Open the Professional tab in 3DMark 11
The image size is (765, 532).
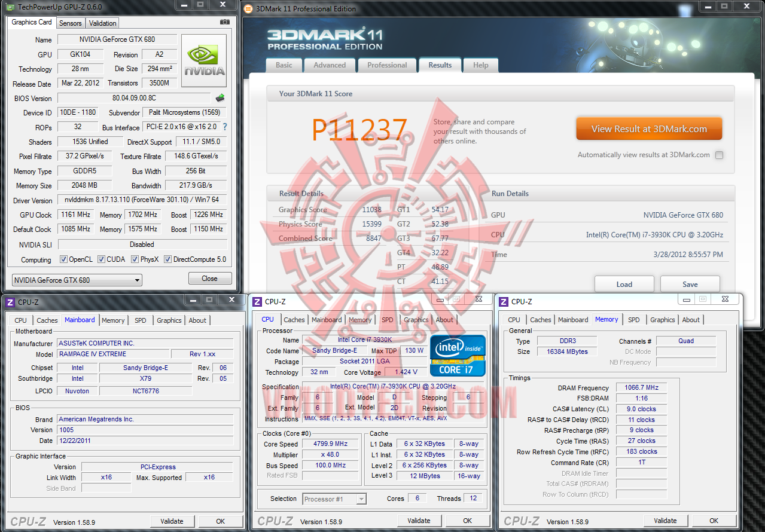pyautogui.click(x=387, y=65)
